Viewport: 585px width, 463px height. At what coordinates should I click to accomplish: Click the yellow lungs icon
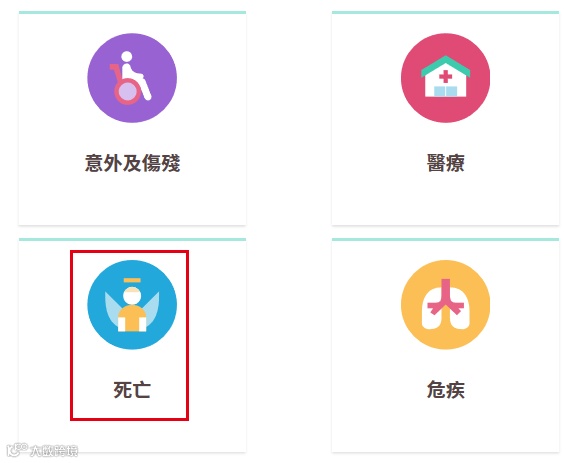click(x=445, y=305)
